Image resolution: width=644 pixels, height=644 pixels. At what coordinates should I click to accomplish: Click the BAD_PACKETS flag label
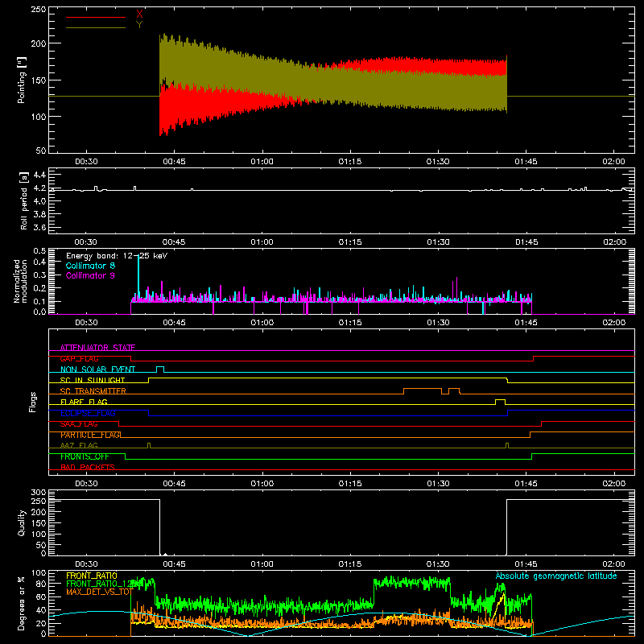click(88, 468)
